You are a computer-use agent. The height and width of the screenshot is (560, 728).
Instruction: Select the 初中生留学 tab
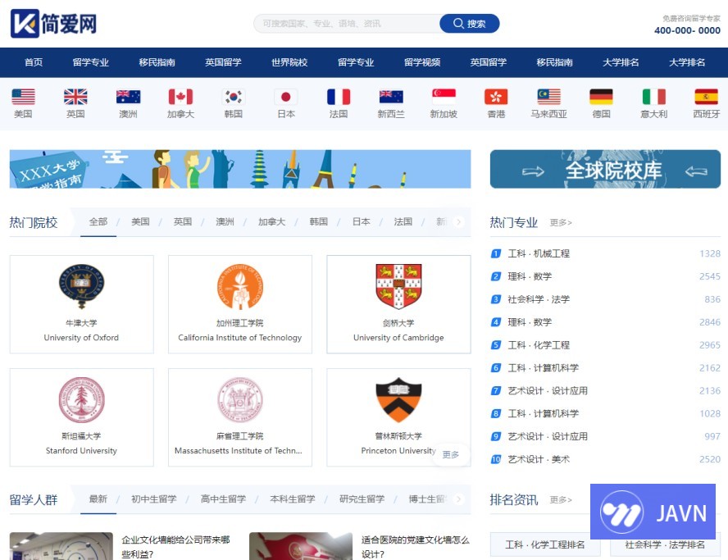point(153,499)
